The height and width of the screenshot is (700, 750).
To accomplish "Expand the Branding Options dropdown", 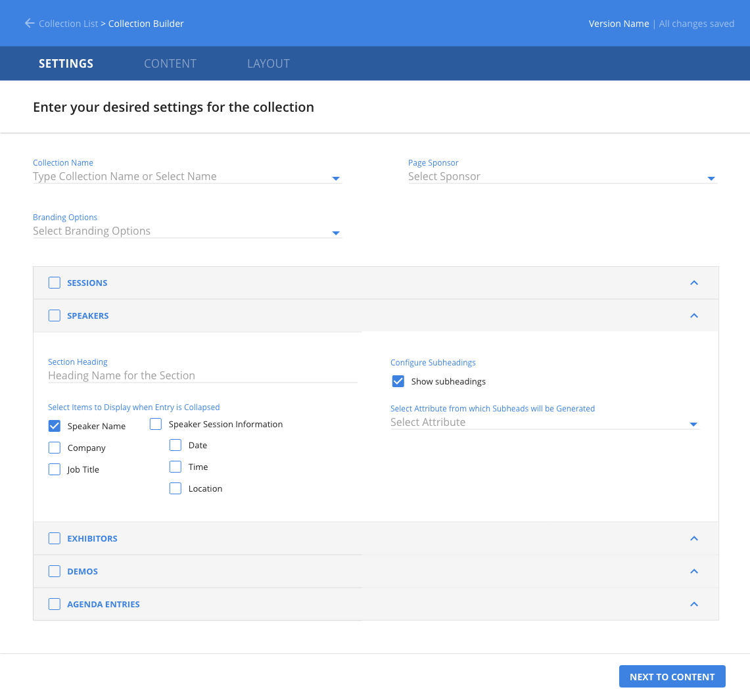I will (336, 233).
